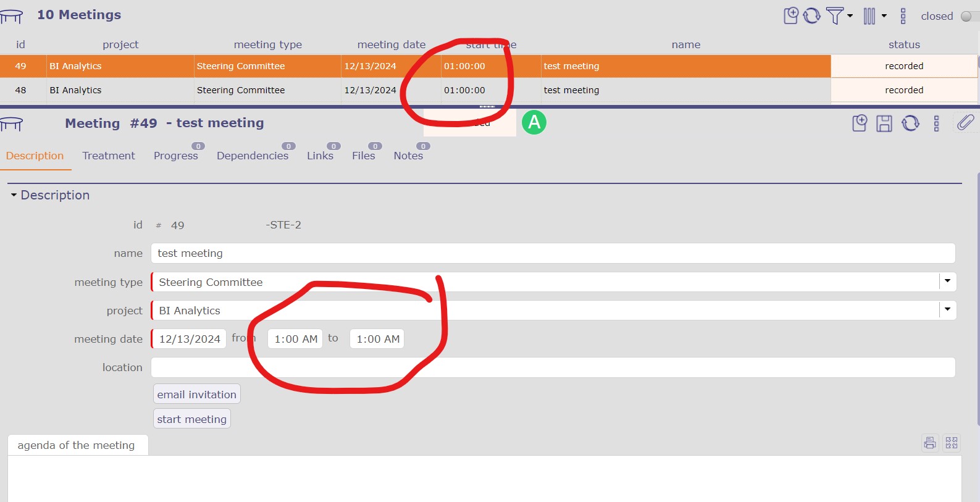Viewport: 980px width, 502px height.
Task: Click the new meeting icon in list toolbar
Action: pyautogui.click(x=791, y=15)
